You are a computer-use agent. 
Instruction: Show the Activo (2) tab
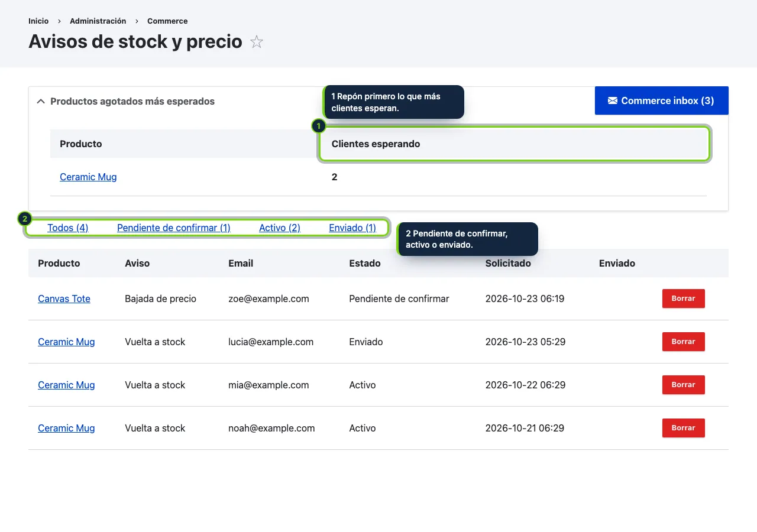point(280,228)
